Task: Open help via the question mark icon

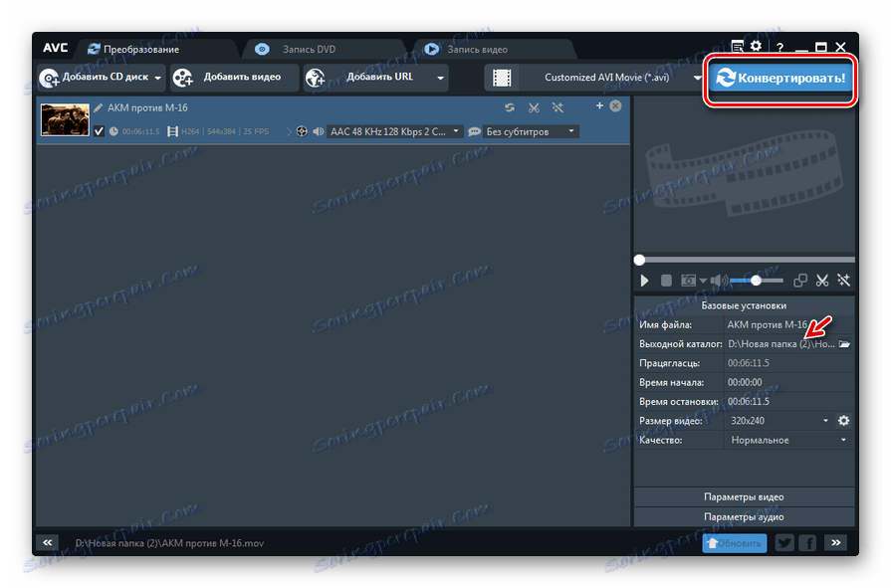Action: coord(780,48)
